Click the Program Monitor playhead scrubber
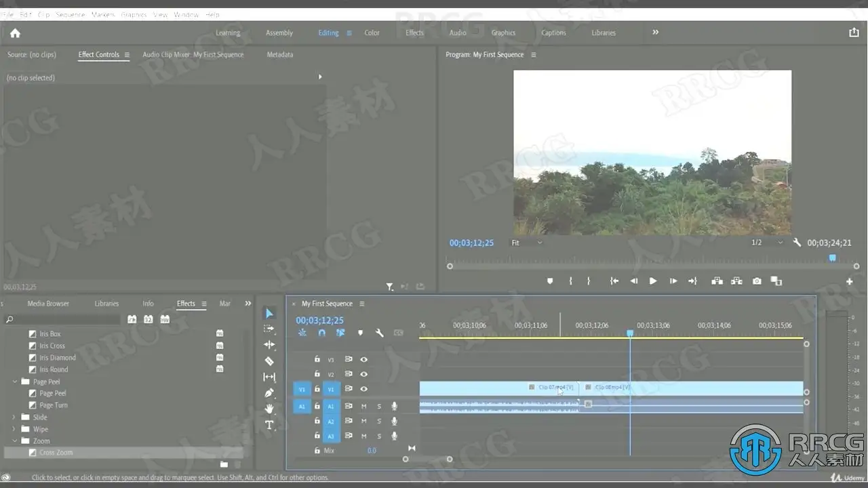 [832, 258]
